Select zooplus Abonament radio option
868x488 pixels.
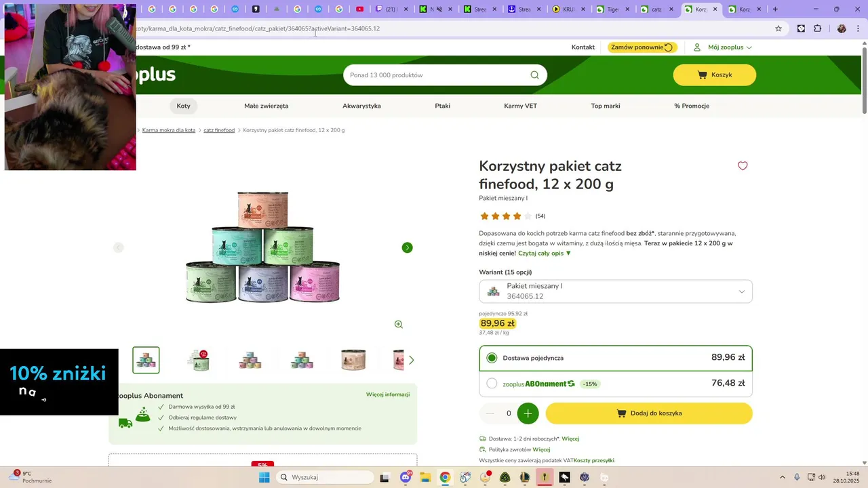[492, 384]
